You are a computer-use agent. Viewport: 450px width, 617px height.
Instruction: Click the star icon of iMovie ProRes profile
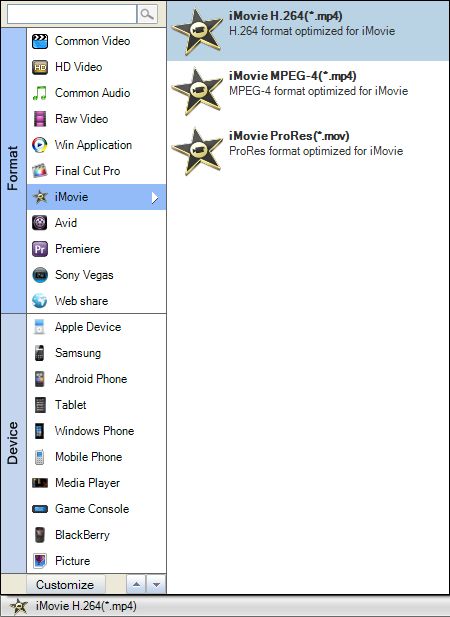197,151
